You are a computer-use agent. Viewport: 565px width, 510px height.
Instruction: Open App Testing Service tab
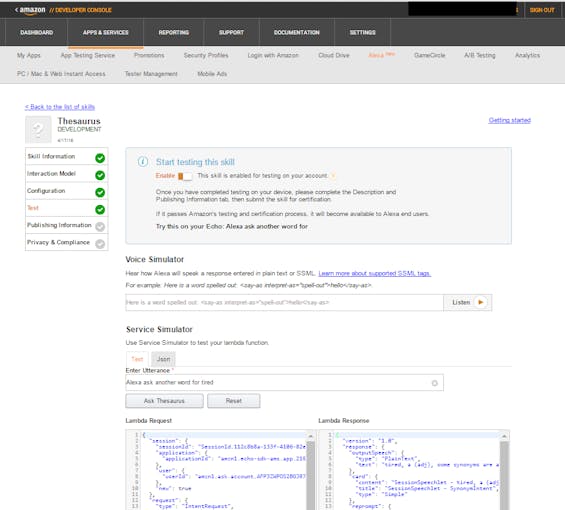[88, 55]
